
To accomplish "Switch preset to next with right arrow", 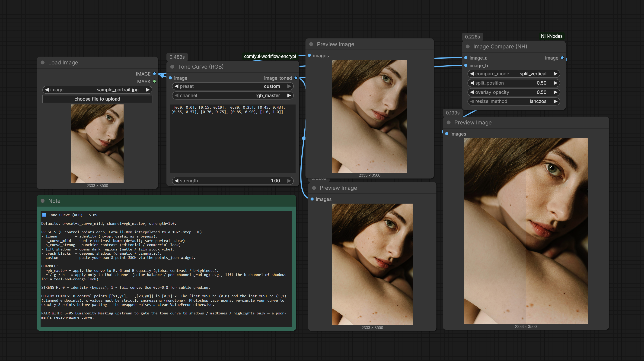I will [289, 86].
